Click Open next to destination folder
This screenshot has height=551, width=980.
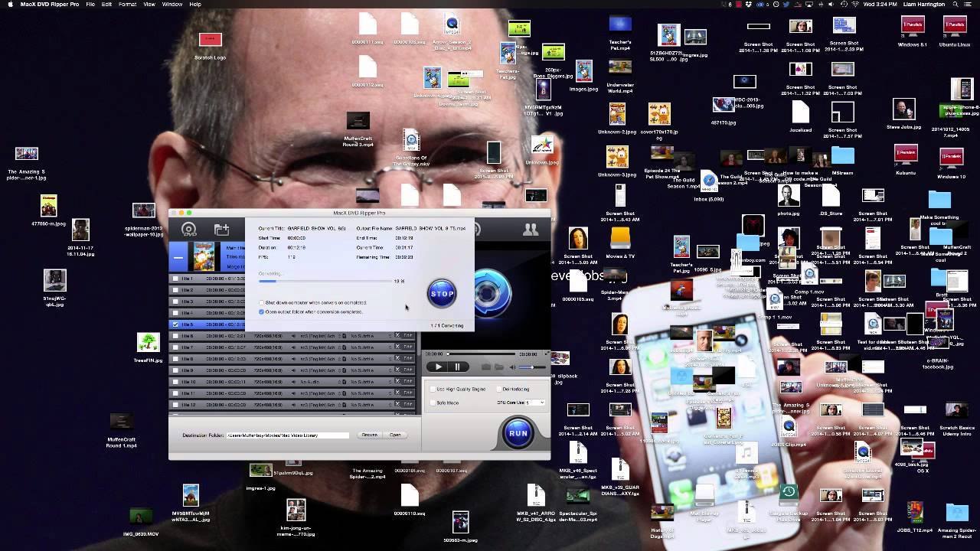point(395,435)
